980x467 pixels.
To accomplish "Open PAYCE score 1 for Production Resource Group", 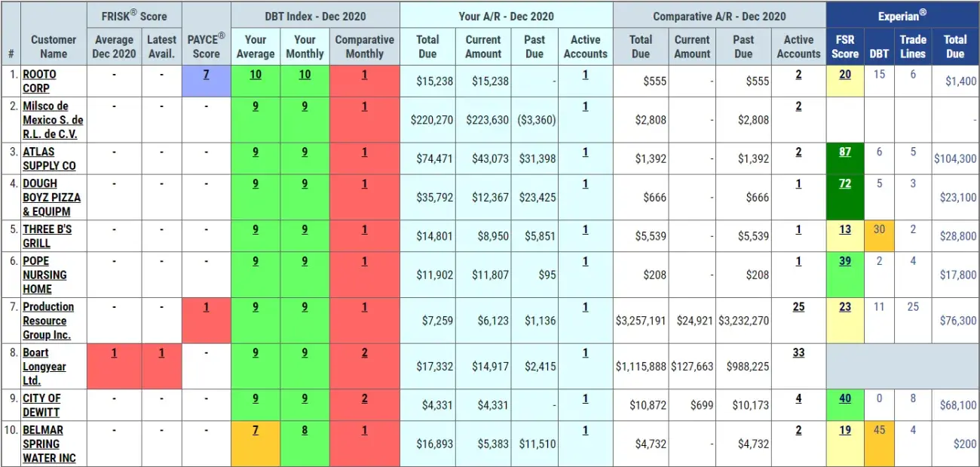I will coord(206,306).
